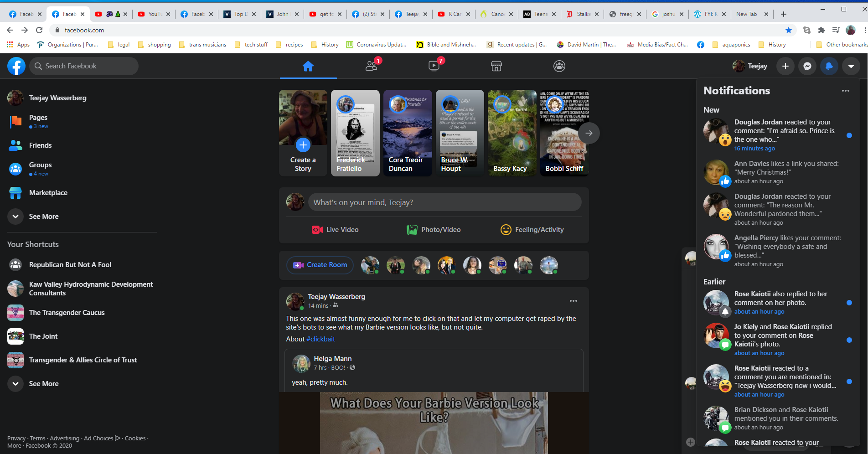Open Jo Kiely and Rose Kaiotii replied notification
Viewport: 868px width, 454px height.
[x=778, y=340]
